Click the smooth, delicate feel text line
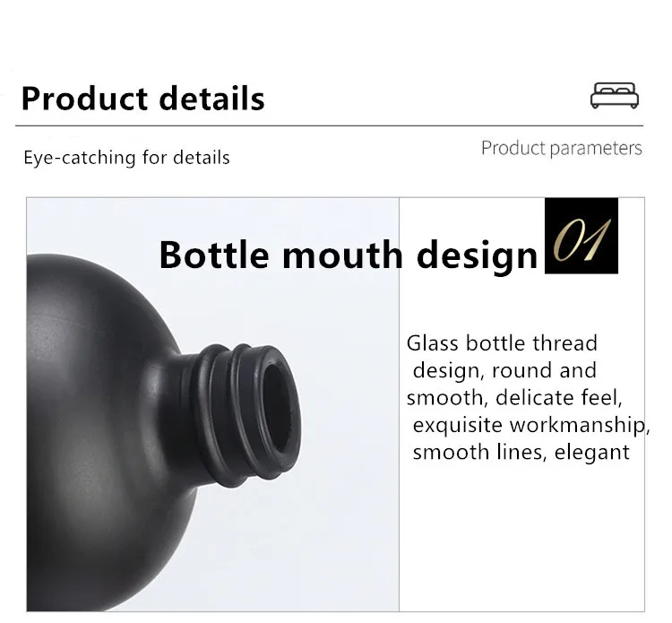This screenshot has width=672, height=623. coord(514,398)
